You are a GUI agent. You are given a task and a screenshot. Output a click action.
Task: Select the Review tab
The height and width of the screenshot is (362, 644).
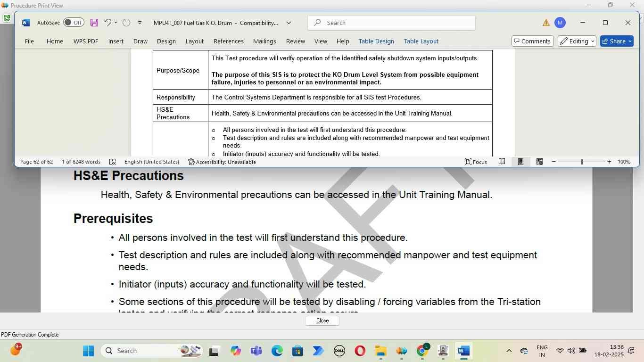coord(296,41)
